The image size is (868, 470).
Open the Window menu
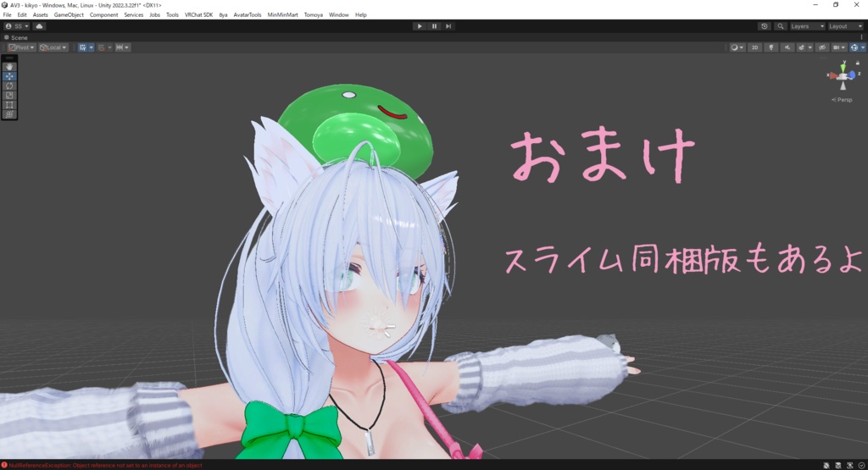(x=339, y=15)
